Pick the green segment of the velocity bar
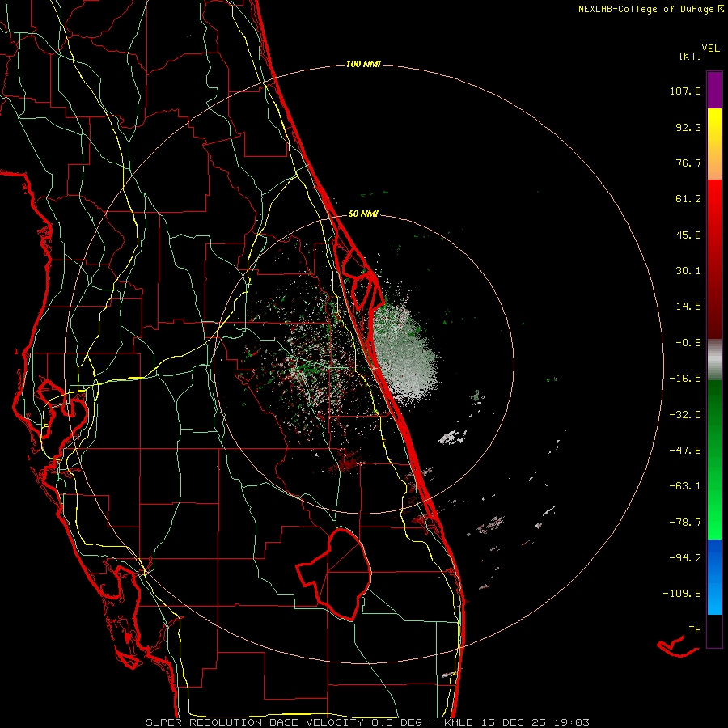 714,459
